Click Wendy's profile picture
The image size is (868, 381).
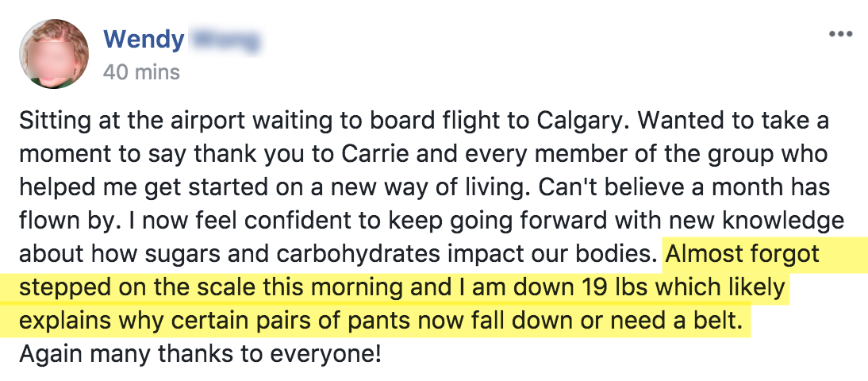click(x=54, y=54)
